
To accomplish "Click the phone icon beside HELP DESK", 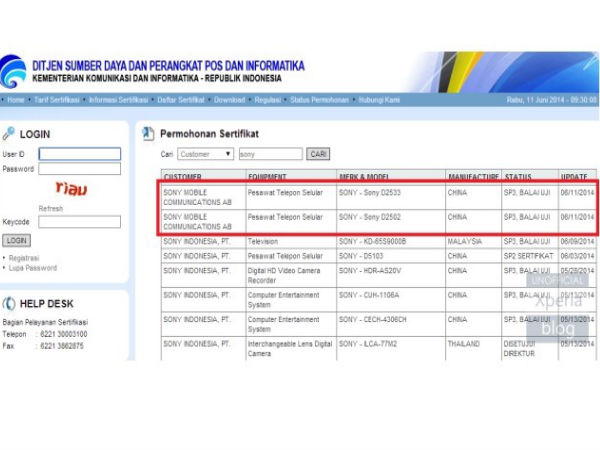I will tap(9, 303).
